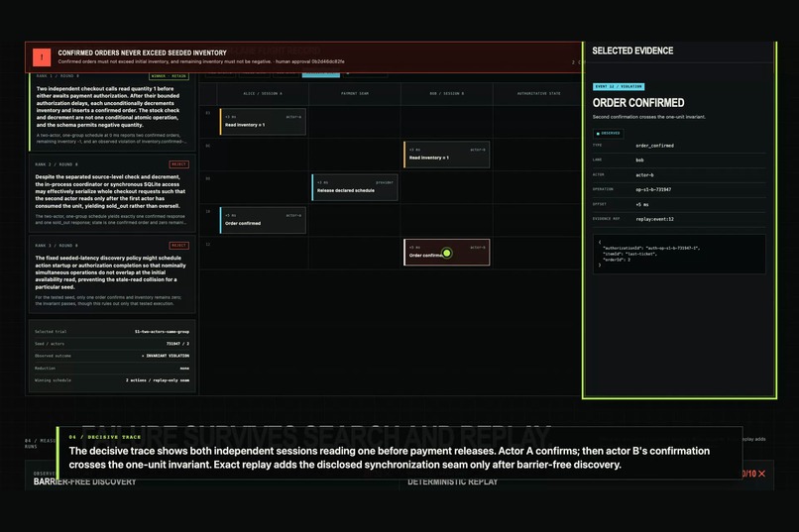Select the PAYMENT SEAM lane header
799x532 pixels.
[355, 94]
